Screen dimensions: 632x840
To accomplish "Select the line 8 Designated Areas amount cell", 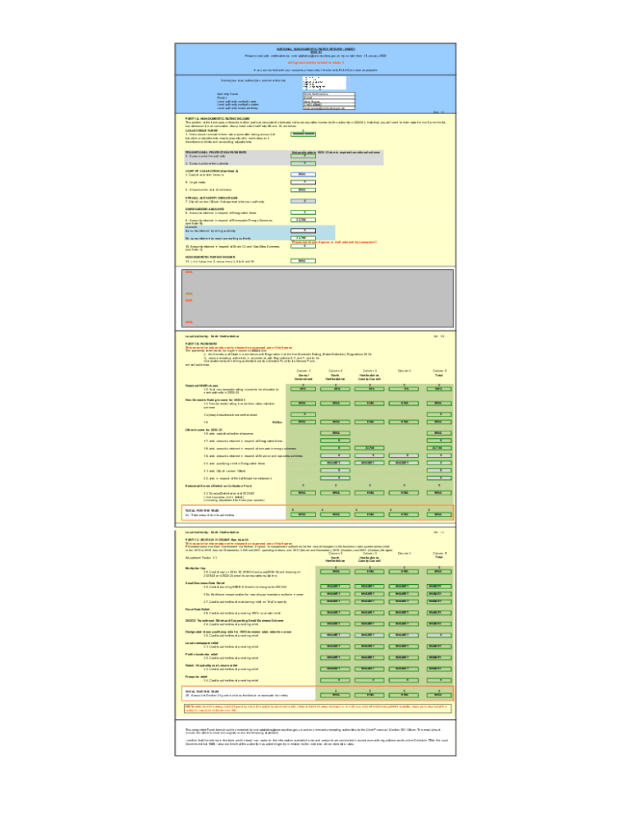I will 302,212.
